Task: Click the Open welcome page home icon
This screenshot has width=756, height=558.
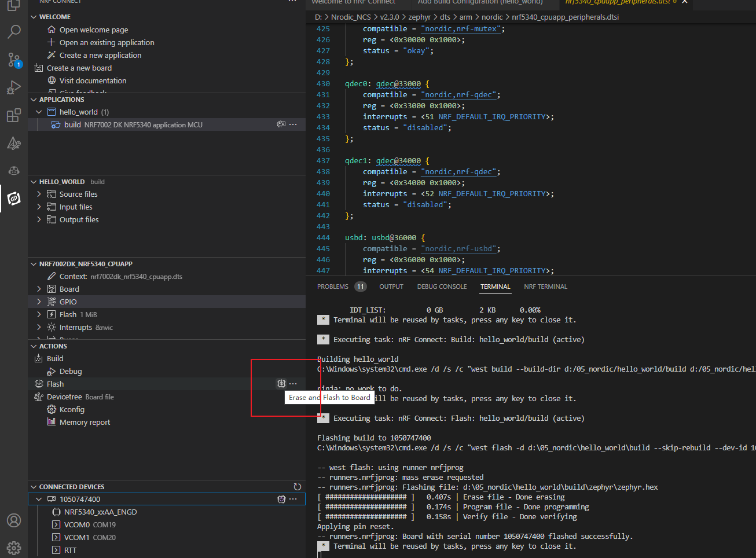Action: [x=52, y=30]
